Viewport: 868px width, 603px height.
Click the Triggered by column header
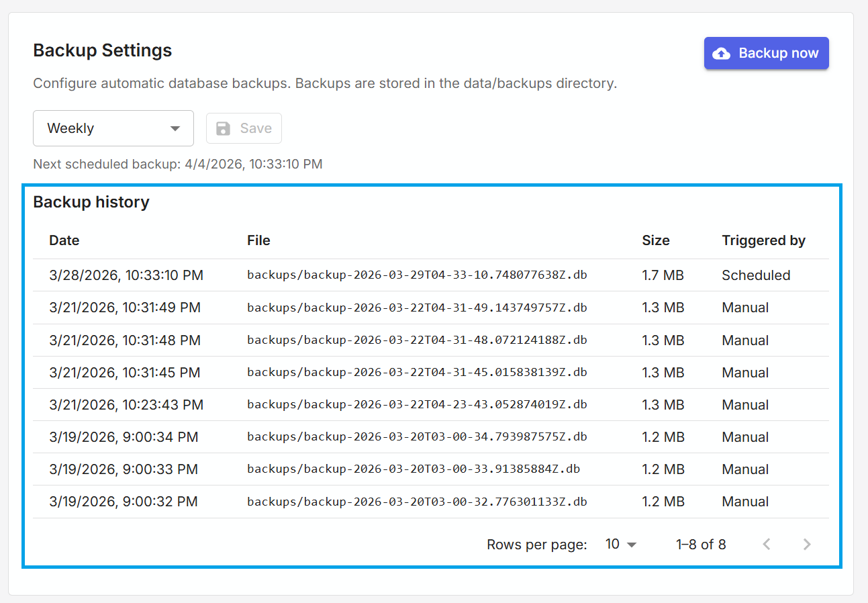click(764, 240)
